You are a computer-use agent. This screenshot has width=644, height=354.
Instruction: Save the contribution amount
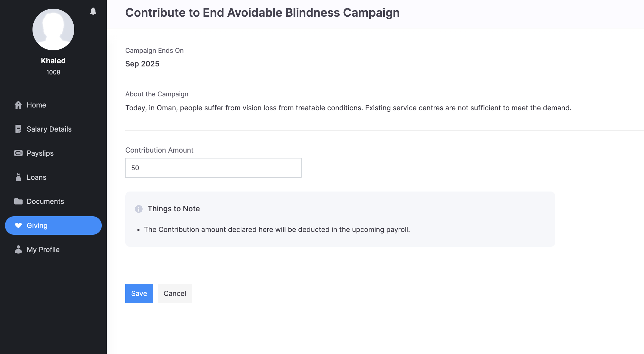pos(139,293)
